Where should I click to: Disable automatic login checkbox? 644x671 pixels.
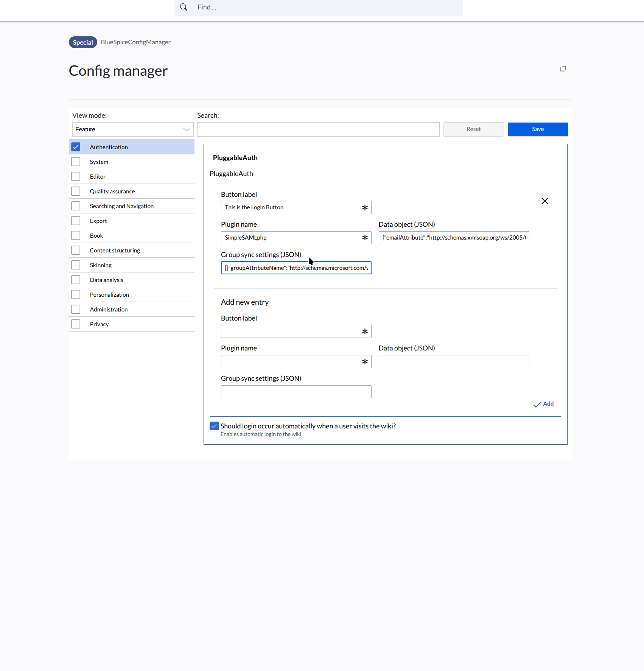pos(214,426)
